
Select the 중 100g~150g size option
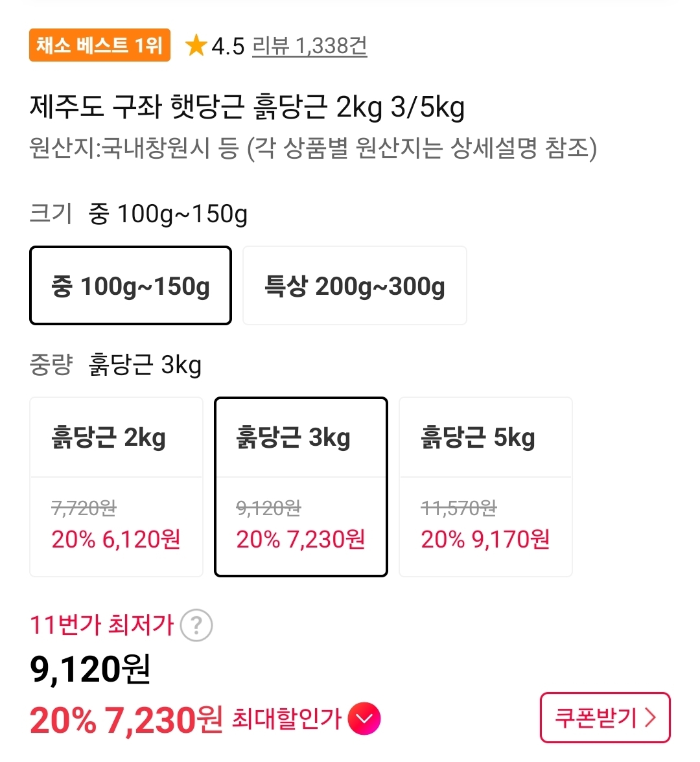(x=130, y=286)
